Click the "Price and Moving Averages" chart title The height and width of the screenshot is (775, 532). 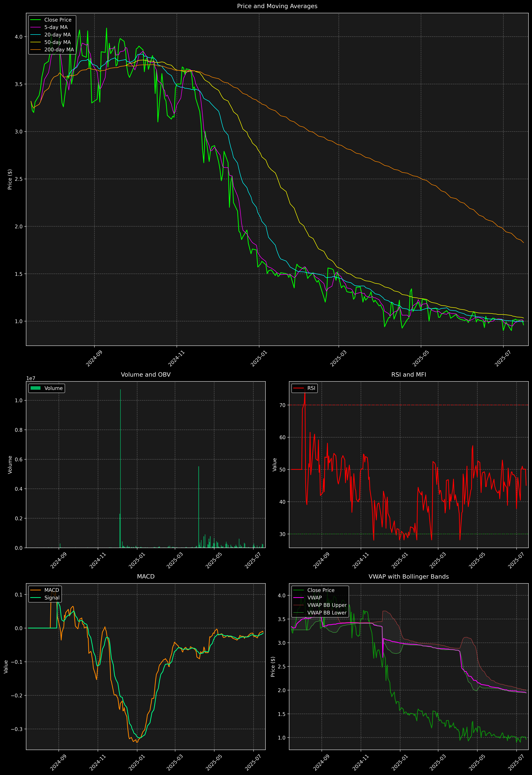(277, 6)
